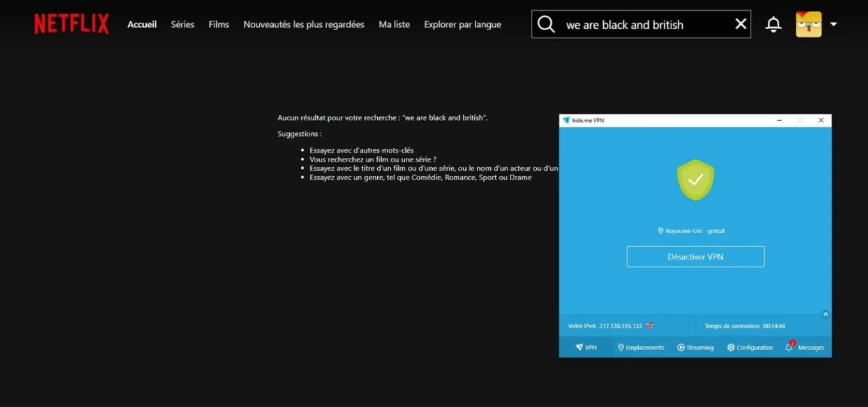Click the suggestion starting "Essayez avec un genre"
The height and width of the screenshot is (407, 868).
421,178
